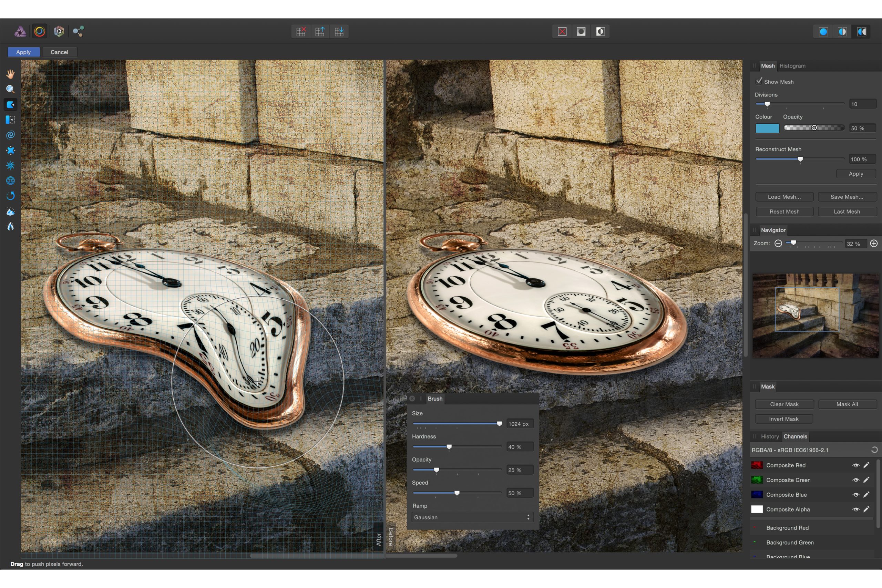This screenshot has height=588, width=882.
Task: Click the zoom out minus button
Action: pos(778,244)
